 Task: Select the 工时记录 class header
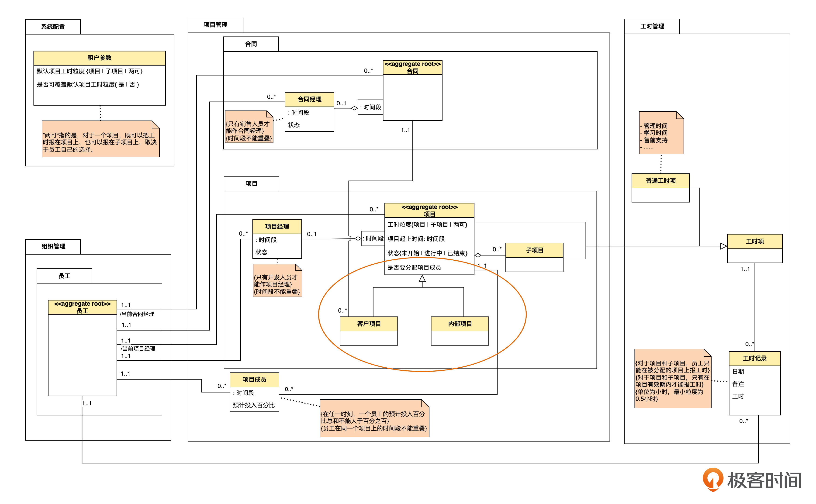click(x=754, y=358)
